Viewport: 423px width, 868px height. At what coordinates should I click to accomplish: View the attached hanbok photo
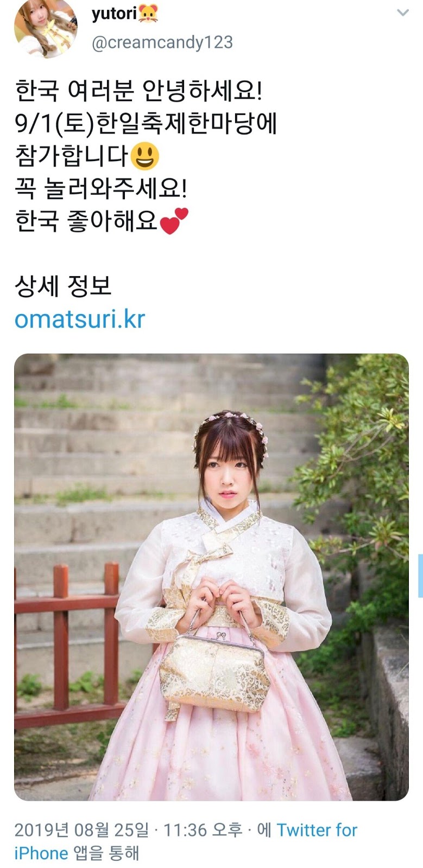click(x=211, y=577)
